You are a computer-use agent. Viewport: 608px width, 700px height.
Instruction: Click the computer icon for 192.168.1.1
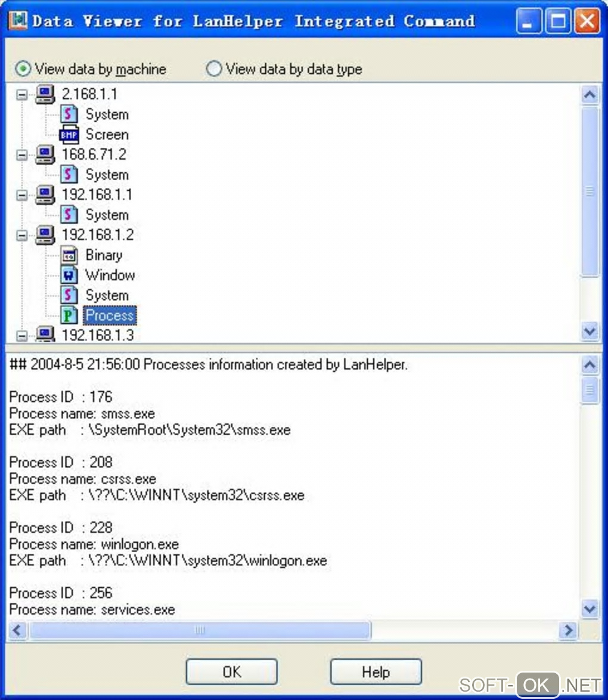pyautogui.click(x=45, y=194)
